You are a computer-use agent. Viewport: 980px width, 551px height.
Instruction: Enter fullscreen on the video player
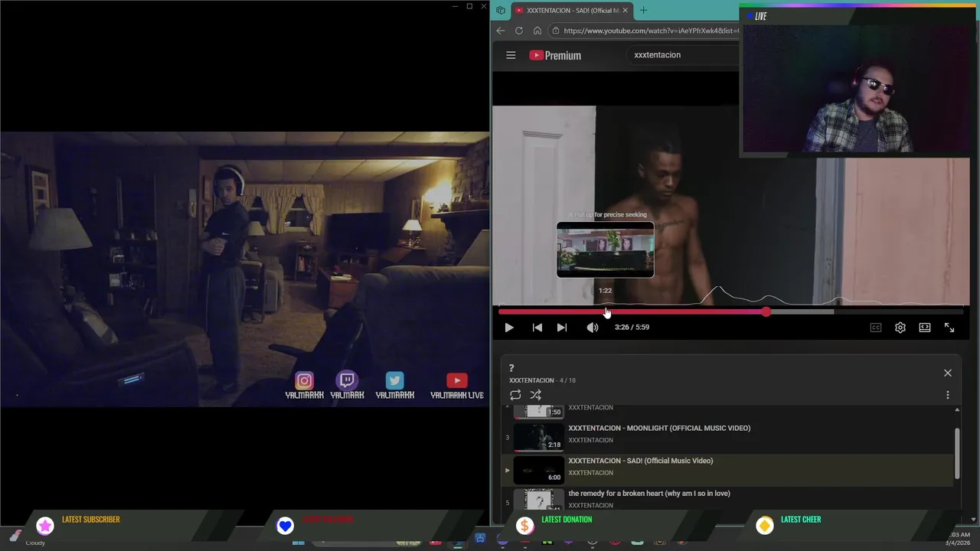click(x=949, y=328)
